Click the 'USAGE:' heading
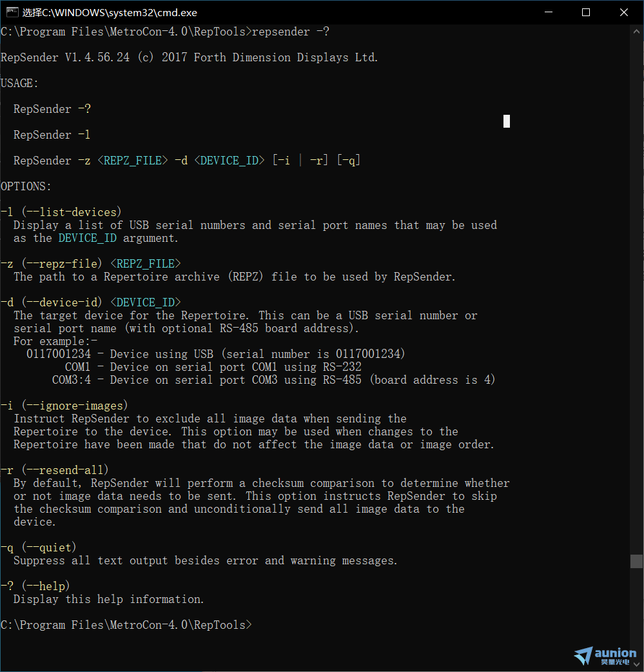 19,83
